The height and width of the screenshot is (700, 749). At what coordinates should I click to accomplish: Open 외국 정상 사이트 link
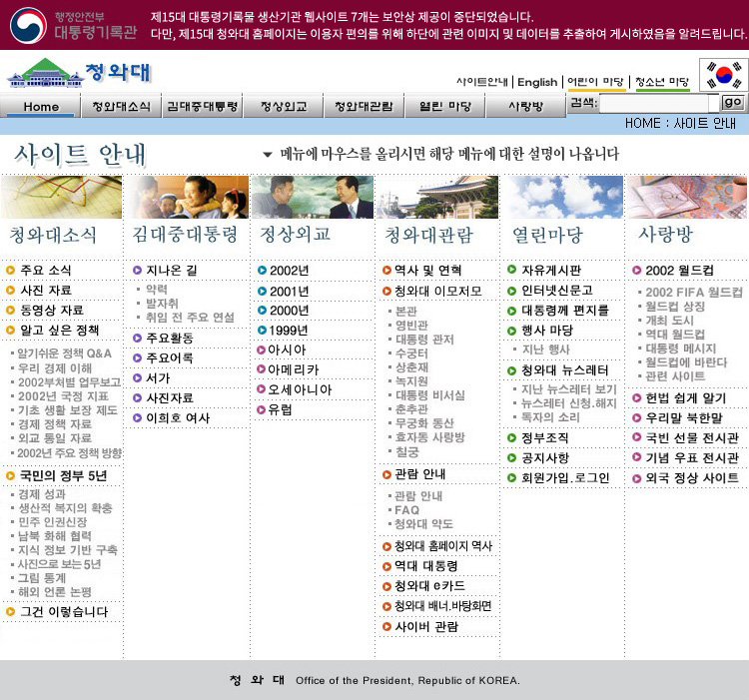[x=692, y=478]
